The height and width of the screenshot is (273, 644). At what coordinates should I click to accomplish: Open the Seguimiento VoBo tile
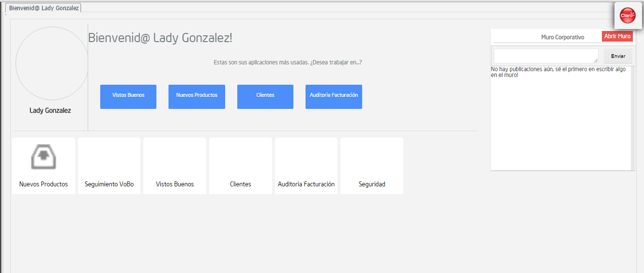(x=109, y=166)
